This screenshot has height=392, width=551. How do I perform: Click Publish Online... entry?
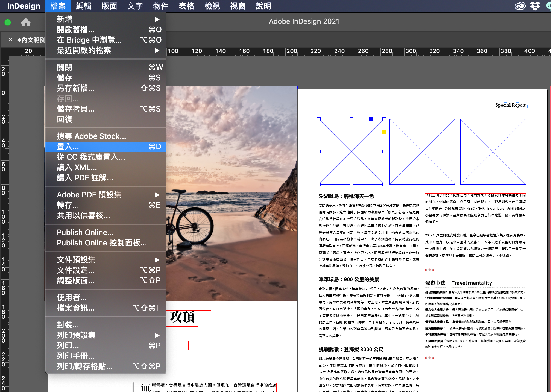coord(85,232)
